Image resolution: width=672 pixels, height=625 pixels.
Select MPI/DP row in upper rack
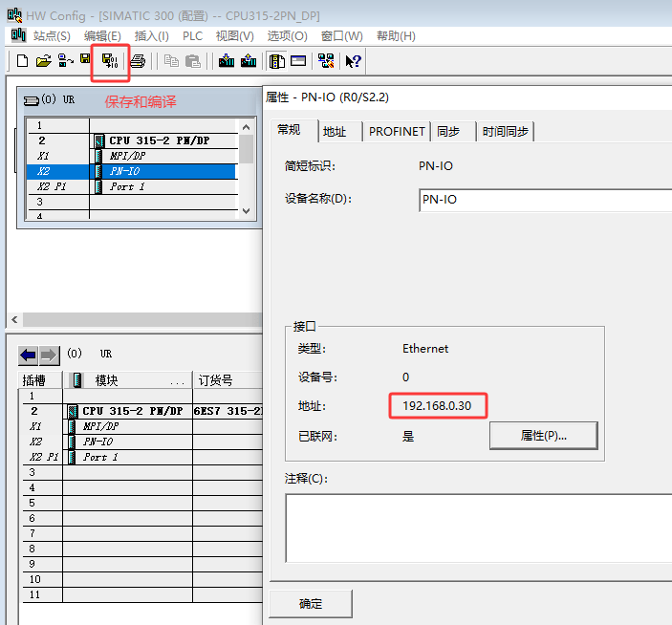(x=131, y=156)
